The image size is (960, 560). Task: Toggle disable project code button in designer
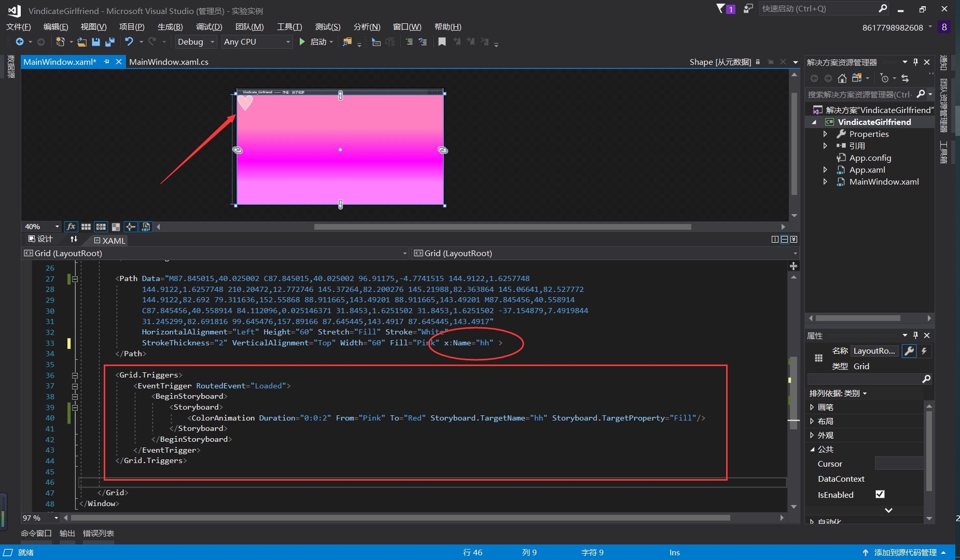tap(146, 227)
